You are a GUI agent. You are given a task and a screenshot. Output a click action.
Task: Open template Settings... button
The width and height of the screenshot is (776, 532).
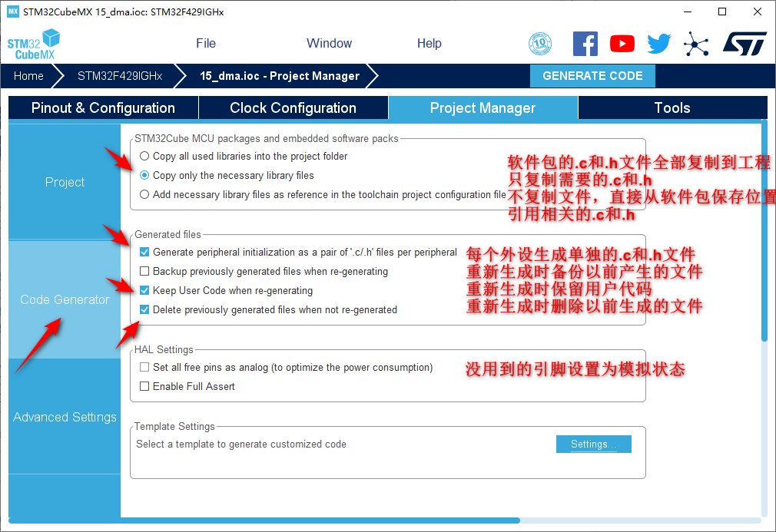click(593, 444)
